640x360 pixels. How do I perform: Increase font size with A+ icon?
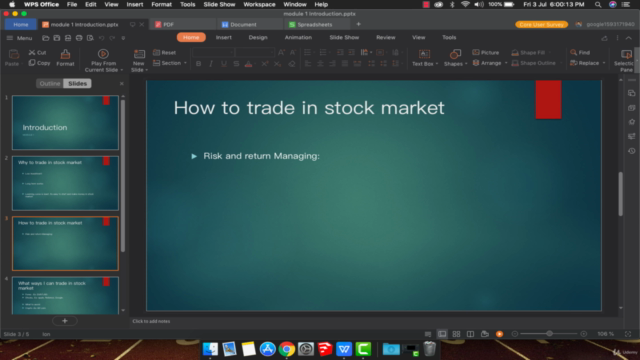(281, 52)
